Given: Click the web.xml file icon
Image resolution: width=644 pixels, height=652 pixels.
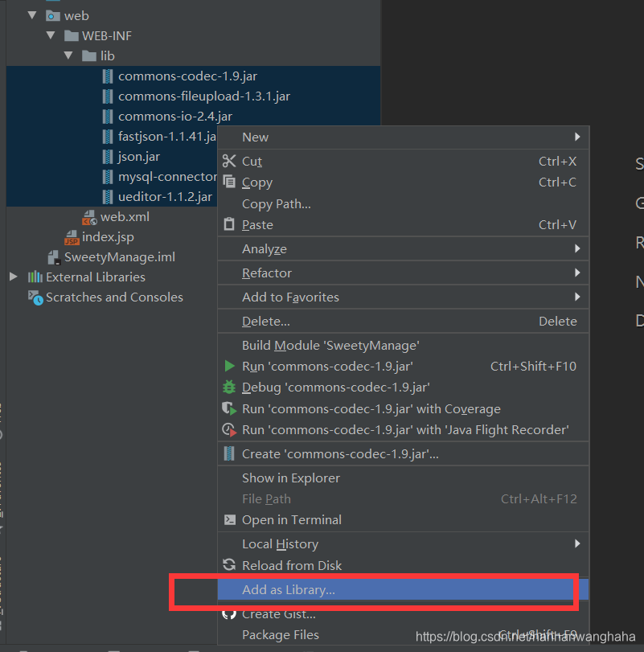Looking at the screenshot, I should (89, 217).
